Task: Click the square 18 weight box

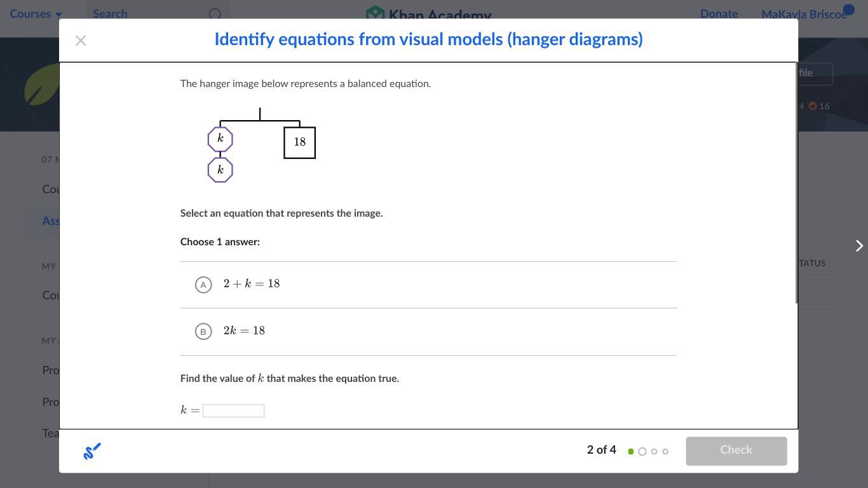Action: tap(299, 142)
